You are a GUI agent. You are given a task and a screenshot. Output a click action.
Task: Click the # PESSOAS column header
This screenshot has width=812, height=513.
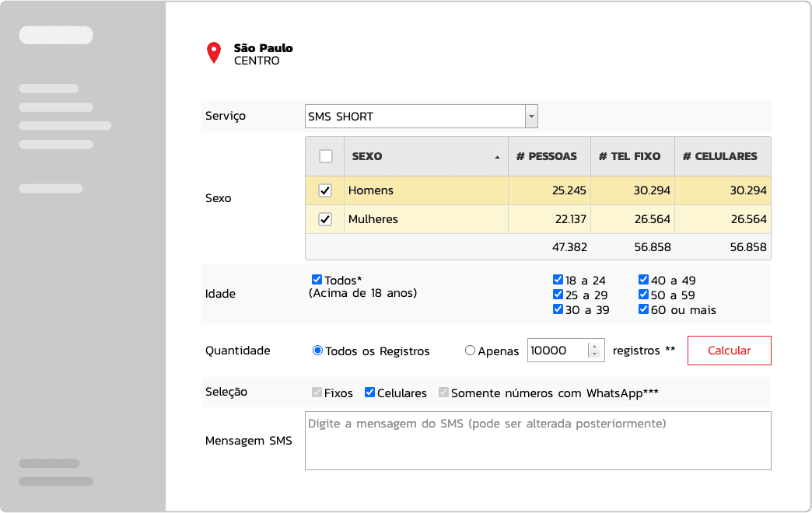point(548,156)
